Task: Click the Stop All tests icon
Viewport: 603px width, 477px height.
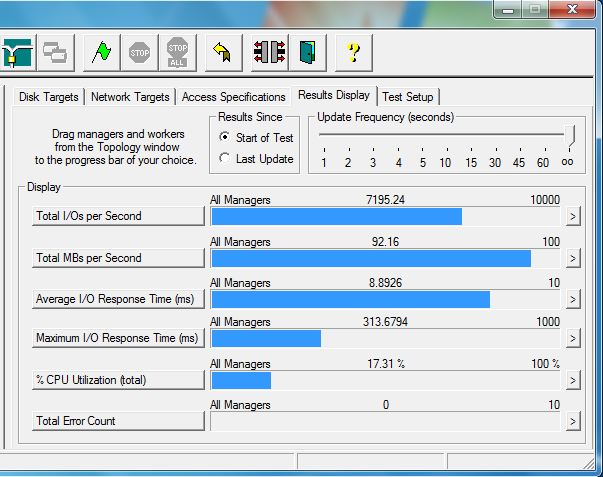Action: (177, 53)
